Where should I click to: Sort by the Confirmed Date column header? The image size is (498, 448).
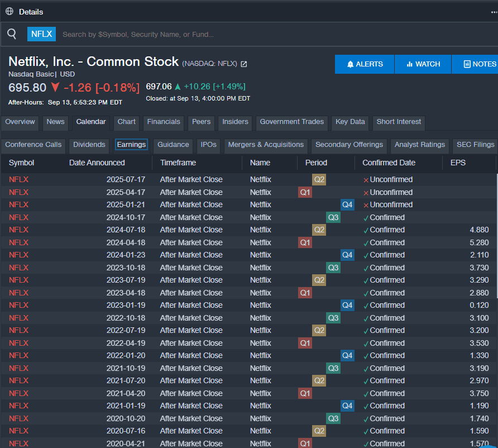(x=389, y=163)
